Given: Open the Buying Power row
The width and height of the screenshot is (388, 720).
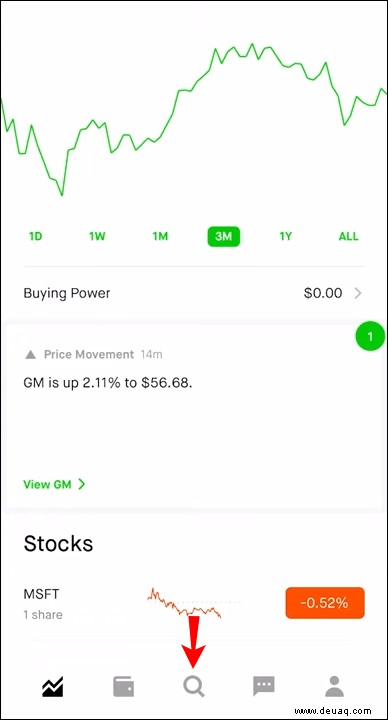Looking at the screenshot, I should pyautogui.click(x=194, y=293).
